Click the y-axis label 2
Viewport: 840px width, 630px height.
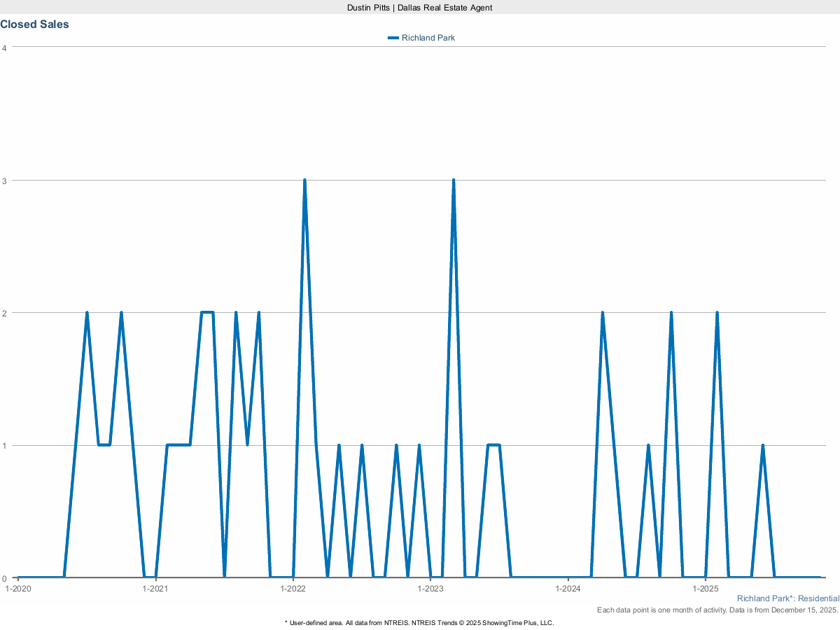coord(4,313)
